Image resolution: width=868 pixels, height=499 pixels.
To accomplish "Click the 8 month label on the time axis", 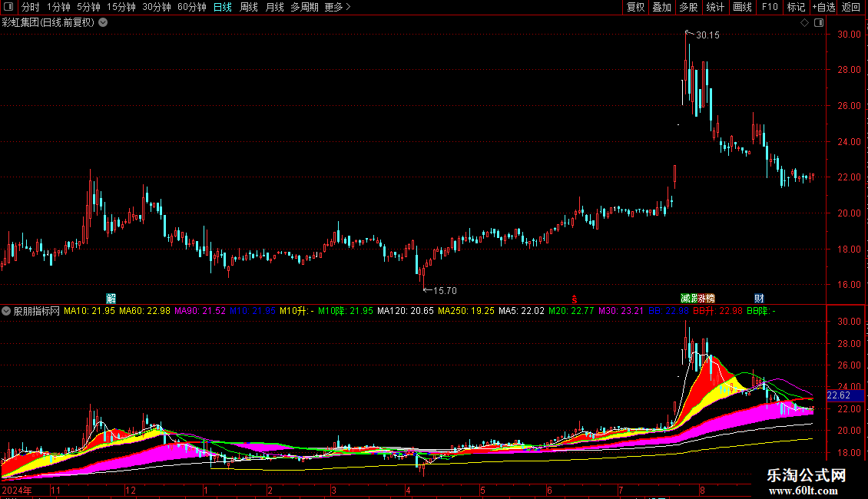I will click(x=702, y=490).
